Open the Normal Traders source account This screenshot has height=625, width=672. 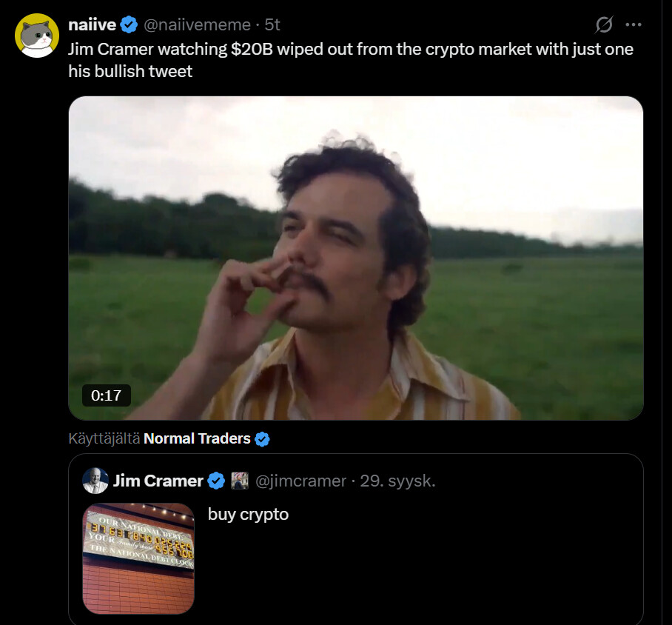point(197,438)
